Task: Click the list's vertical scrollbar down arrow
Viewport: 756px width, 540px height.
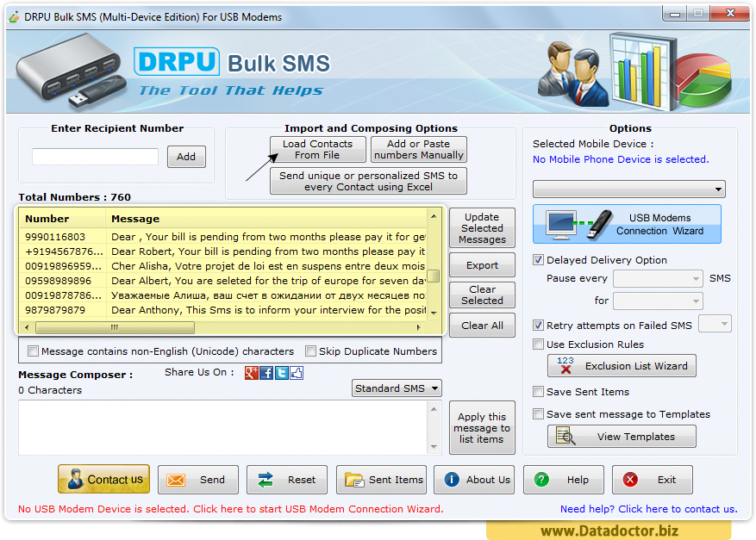Action: (x=434, y=313)
